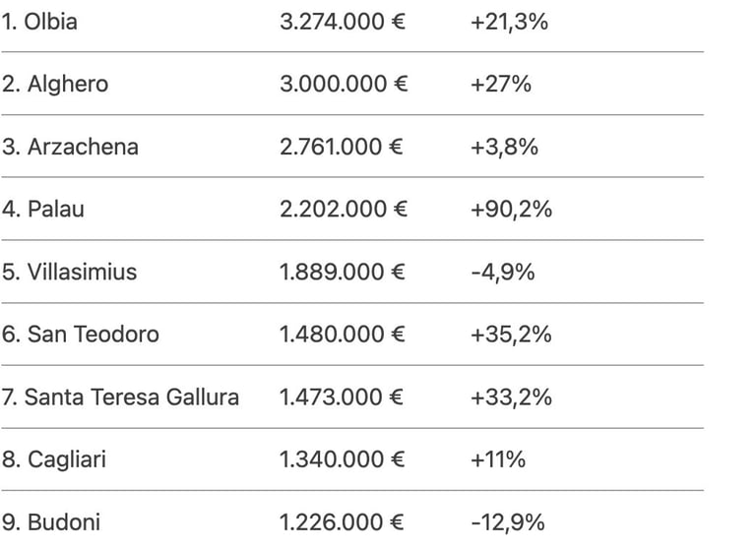Screen dimensions: 756x549
Task: Click the +11% percentage for Cagliari
Action: (498, 459)
